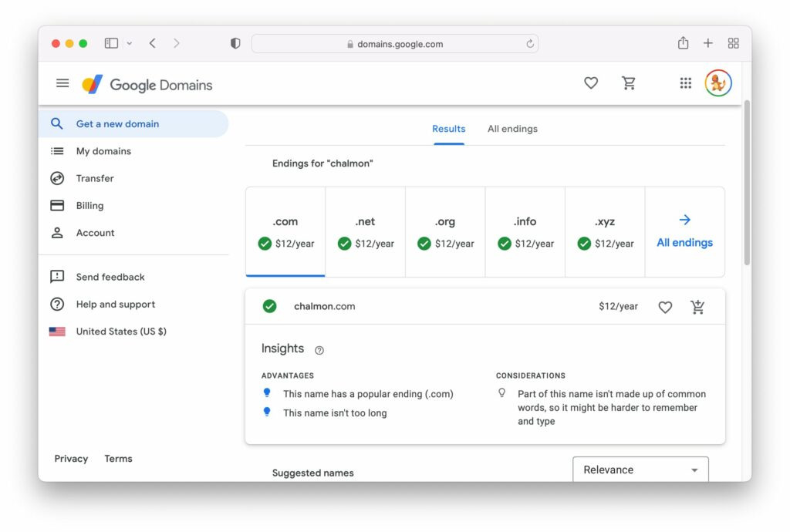Click the My domains list icon

tap(57, 151)
